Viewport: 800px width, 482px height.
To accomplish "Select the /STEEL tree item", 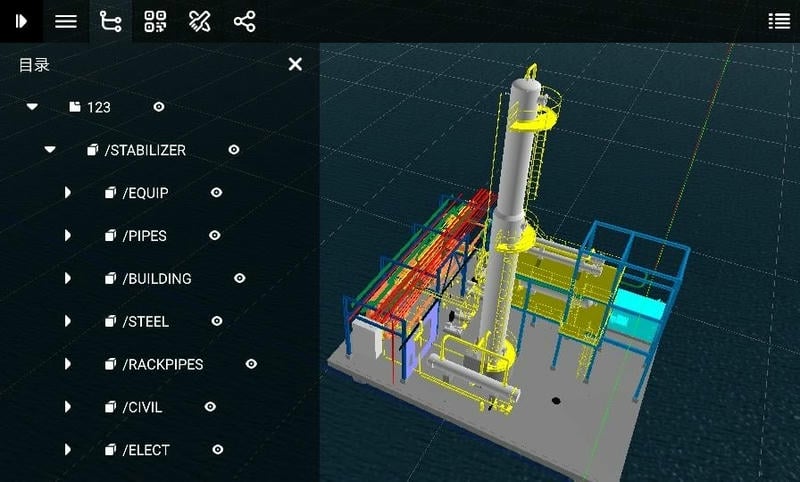I will click(146, 321).
